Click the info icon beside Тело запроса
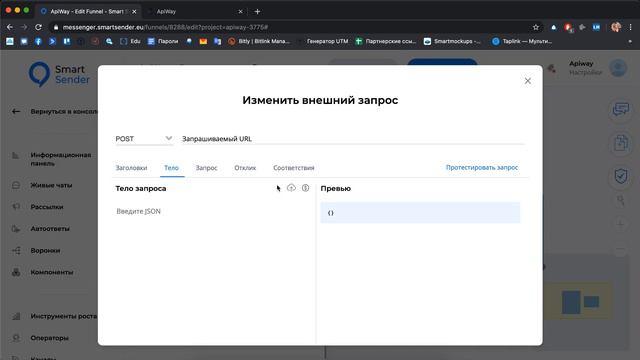This screenshot has height=360, width=640. 305,188
